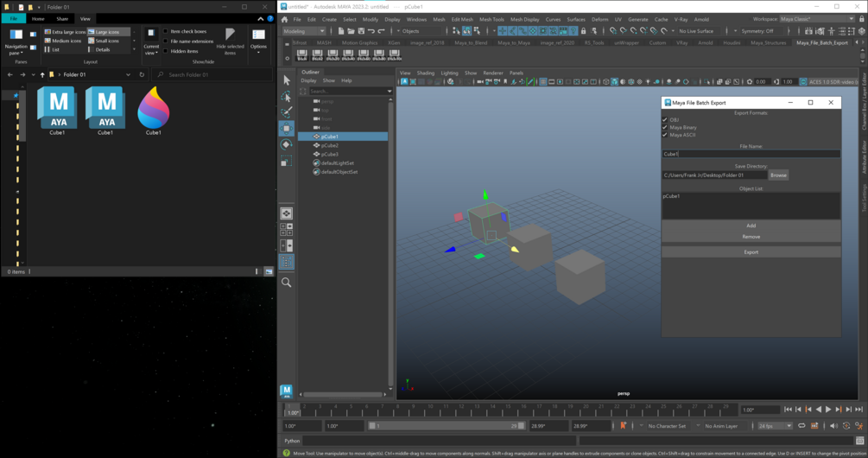Expand the Outliner search filter dropdown
The image size is (868, 458).
(390, 92)
